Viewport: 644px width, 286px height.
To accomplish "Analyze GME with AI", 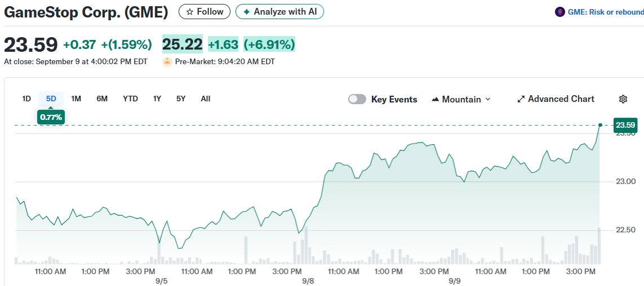I will coord(279,12).
